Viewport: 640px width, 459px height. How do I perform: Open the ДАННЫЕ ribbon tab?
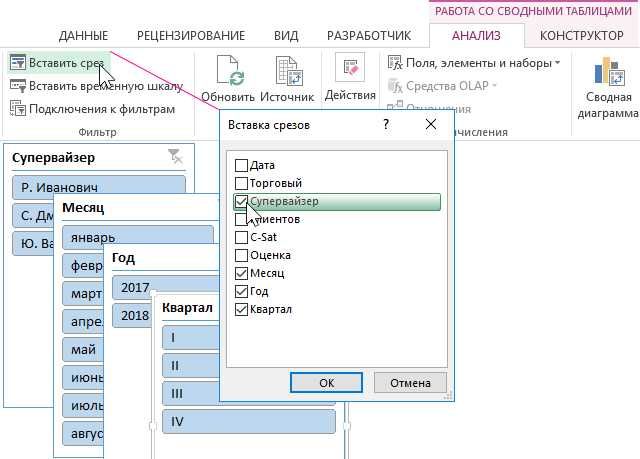[x=83, y=36]
